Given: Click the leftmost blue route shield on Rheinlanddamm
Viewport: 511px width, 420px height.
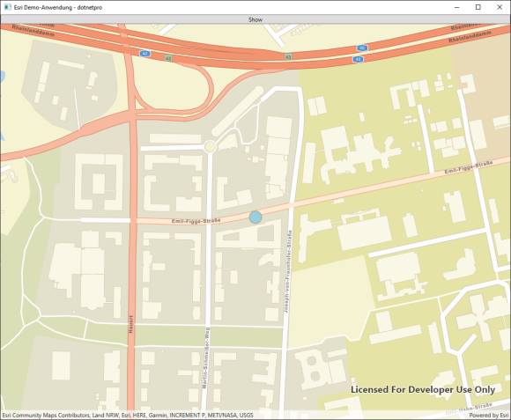Looking at the screenshot, I should click(x=144, y=54).
